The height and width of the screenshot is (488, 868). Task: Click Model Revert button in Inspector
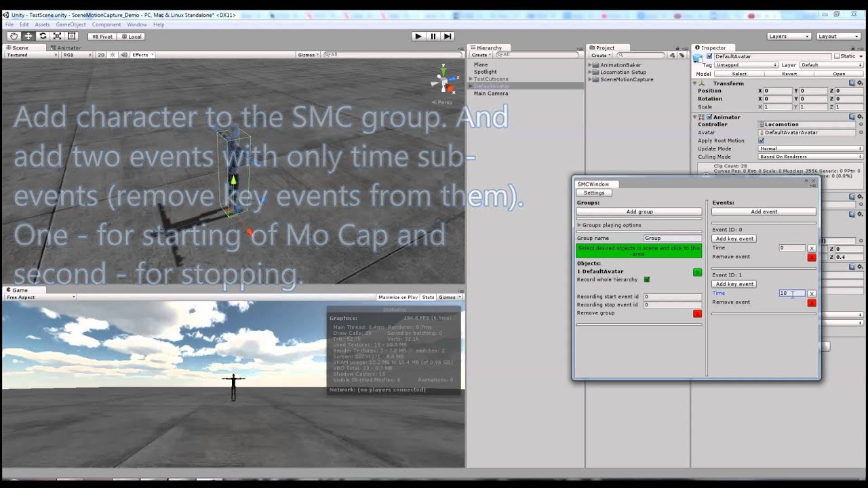click(789, 74)
